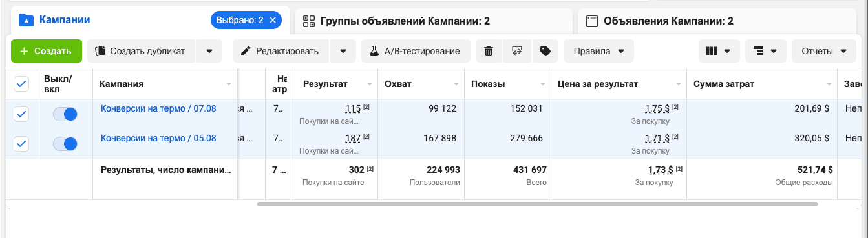Click spend amount 201,69 $

click(812, 108)
